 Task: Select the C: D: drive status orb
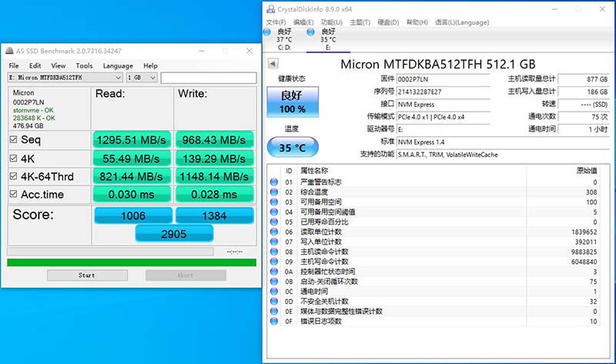pos(267,32)
